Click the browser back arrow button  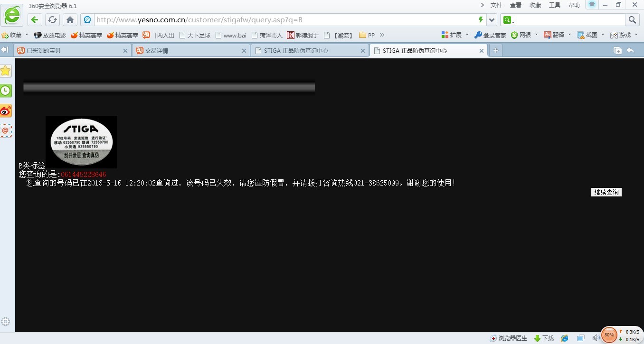click(35, 19)
